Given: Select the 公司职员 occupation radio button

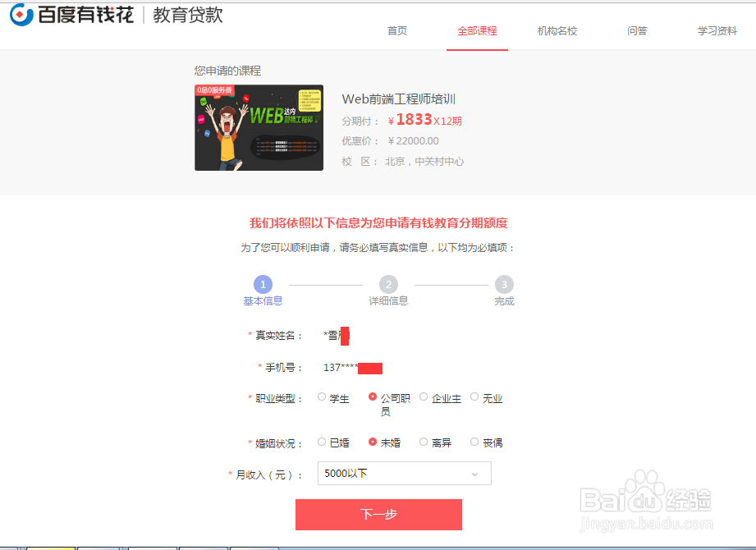Looking at the screenshot, I should 372,396.
